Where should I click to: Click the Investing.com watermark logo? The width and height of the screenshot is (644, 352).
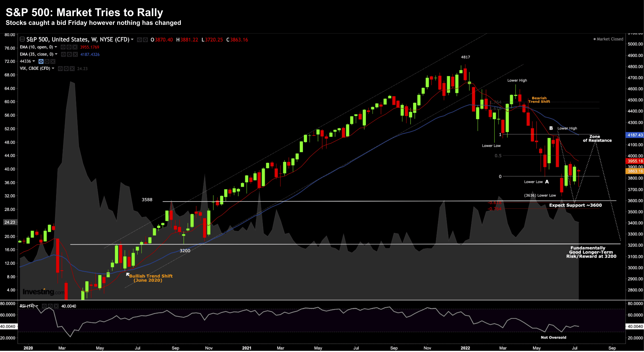43,292
